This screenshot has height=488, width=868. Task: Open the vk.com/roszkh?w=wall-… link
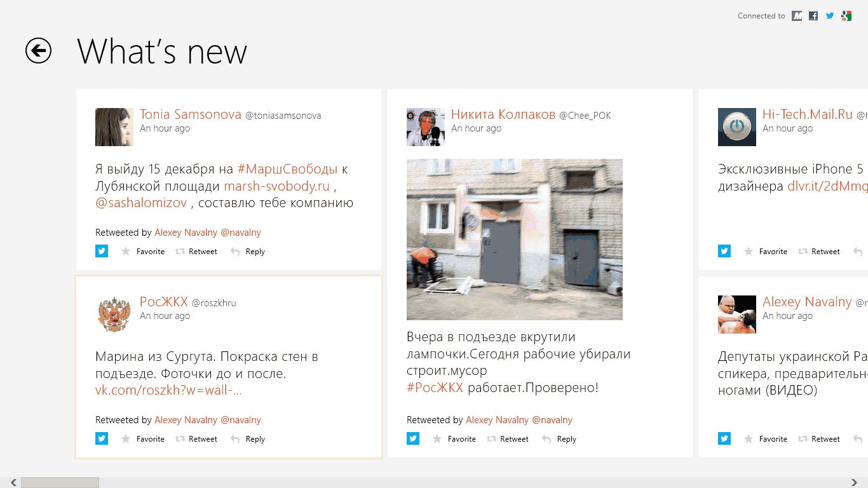coord(168,390)
